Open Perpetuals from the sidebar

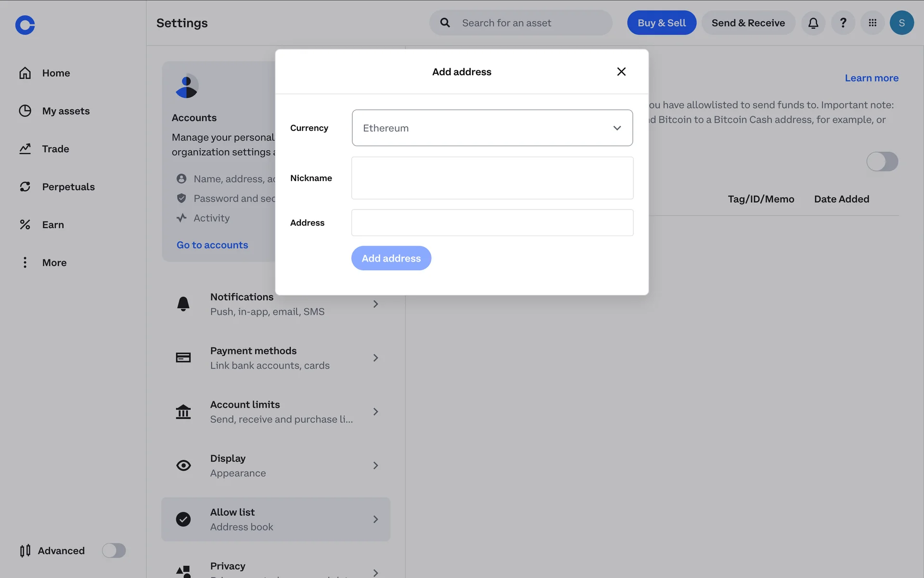(x=68, y=186)
